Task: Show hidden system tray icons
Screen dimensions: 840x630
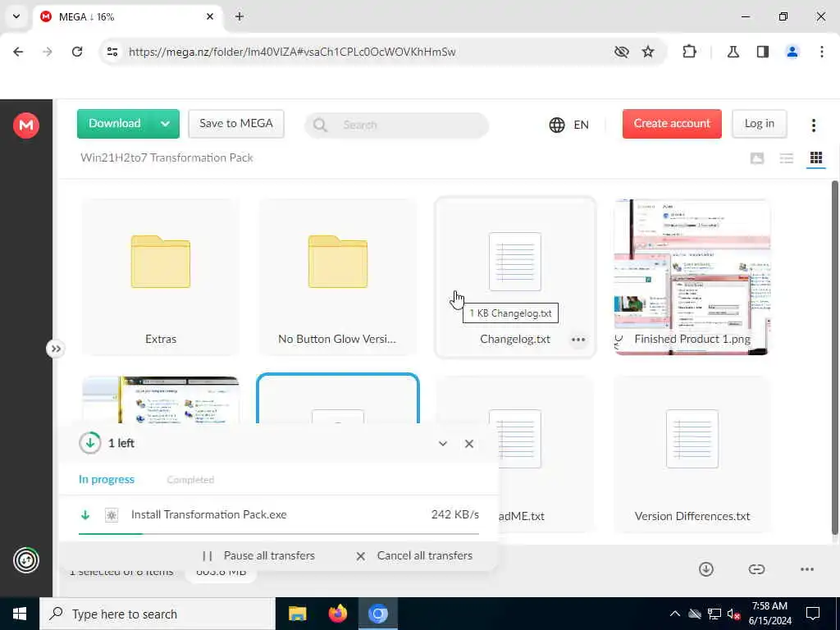Action: click(x=675, y=614)
